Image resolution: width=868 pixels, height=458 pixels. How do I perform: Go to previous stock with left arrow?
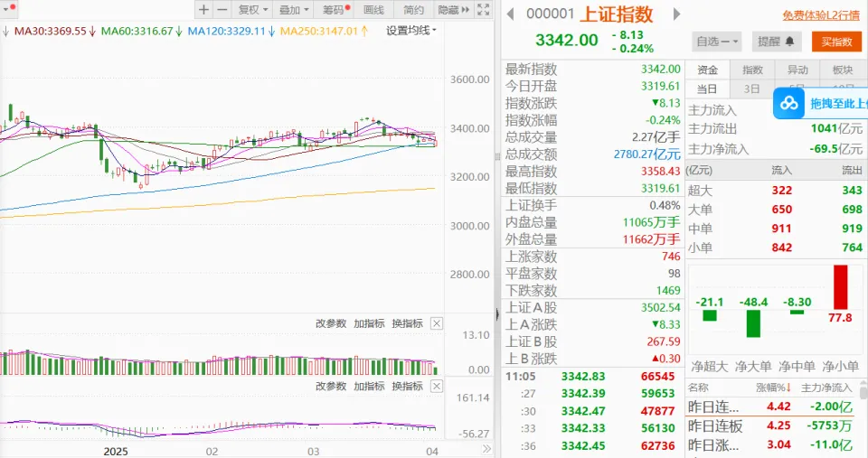coord(511,15)
